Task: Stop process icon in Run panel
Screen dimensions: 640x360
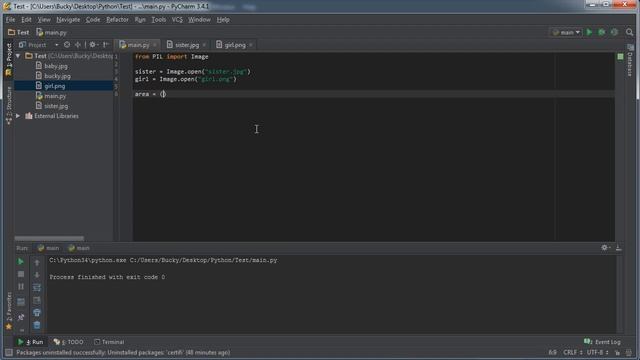Action: tap(21, 274)
